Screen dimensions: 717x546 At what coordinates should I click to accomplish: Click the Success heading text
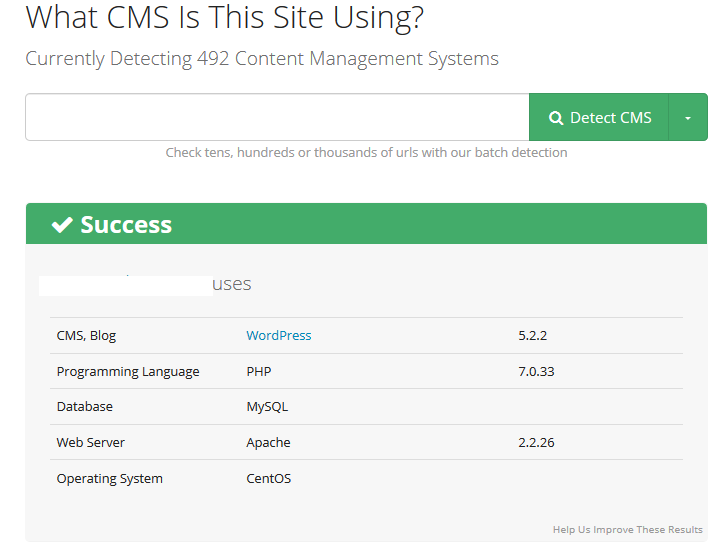[x=126, y=225]
